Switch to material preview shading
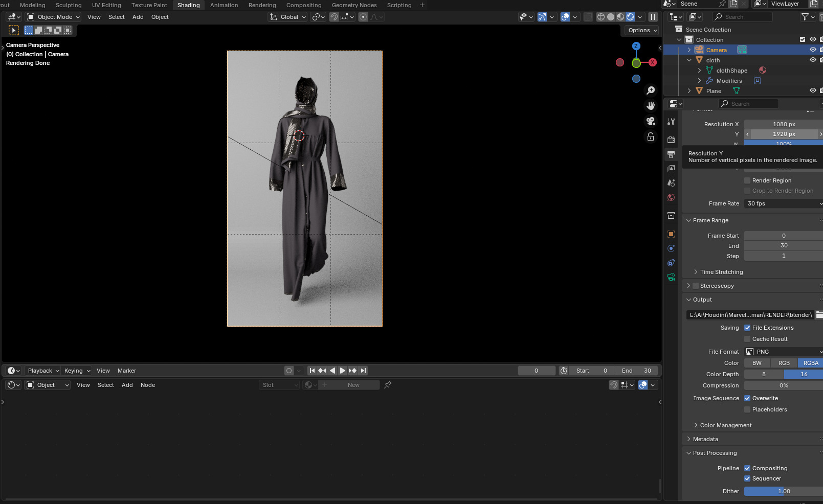 (620, 17)
